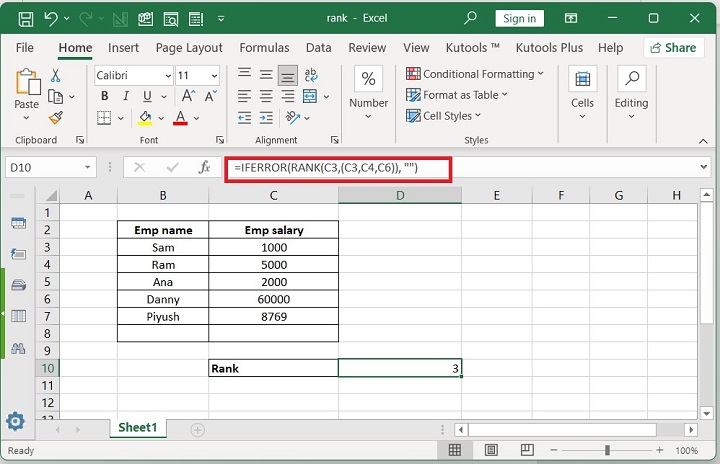Open the Formulas ribbon tab
This screenshot has width=720, height=464.
264,47
